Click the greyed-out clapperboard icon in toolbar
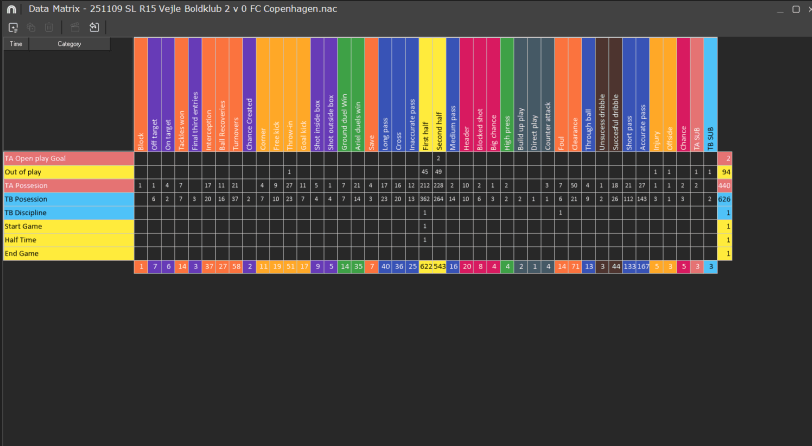 click(x=75, y=27)
